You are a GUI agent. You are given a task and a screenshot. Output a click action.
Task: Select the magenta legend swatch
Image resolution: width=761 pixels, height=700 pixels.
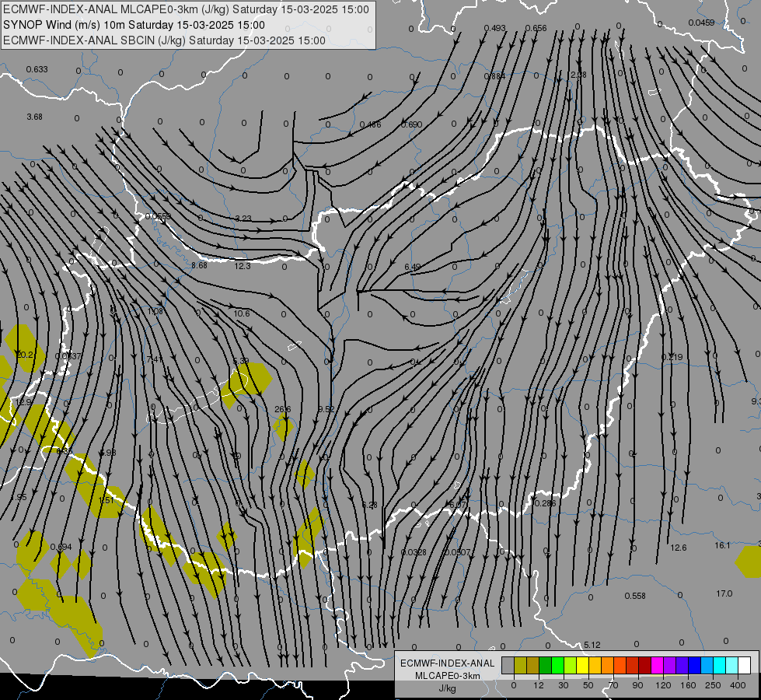pos(657,665)
